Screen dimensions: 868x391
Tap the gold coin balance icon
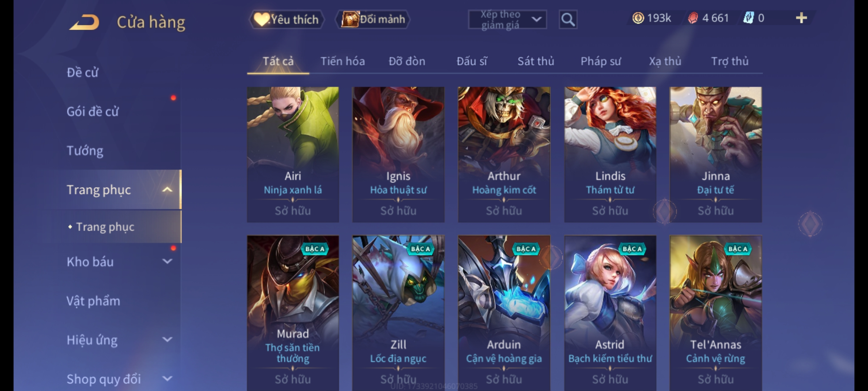638,18
